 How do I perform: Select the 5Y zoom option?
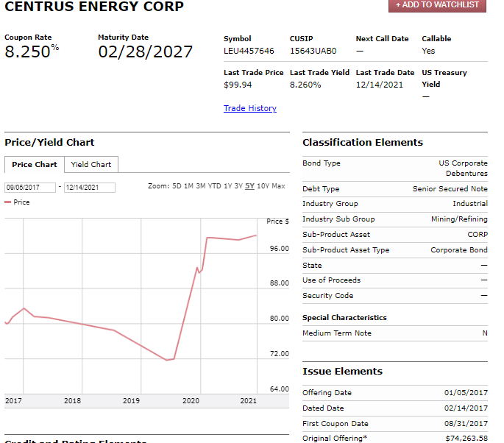249,186
